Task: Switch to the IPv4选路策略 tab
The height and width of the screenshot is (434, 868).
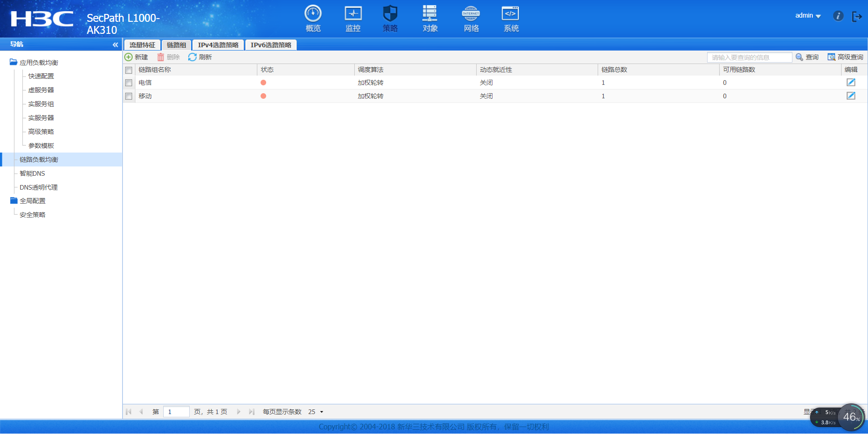Action: click(x=218, y=45)
